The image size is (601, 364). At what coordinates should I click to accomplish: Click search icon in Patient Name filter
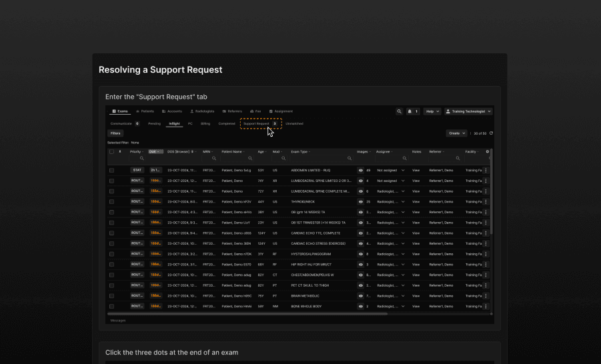tap(250, 158)
